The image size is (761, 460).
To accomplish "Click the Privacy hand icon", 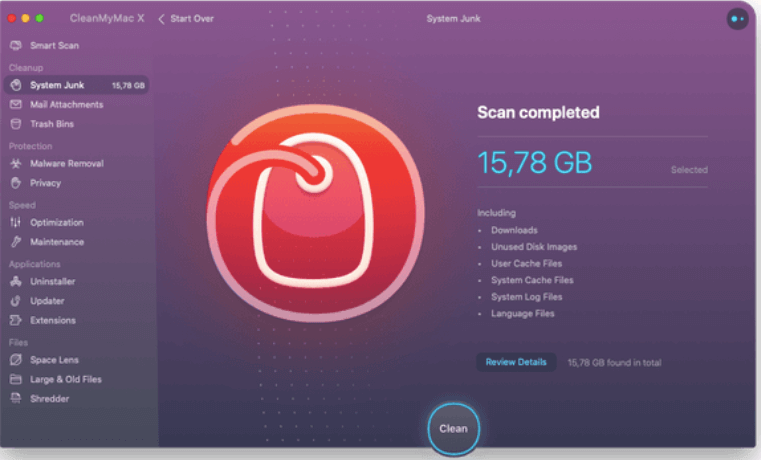I will click(x=16, y=183).
